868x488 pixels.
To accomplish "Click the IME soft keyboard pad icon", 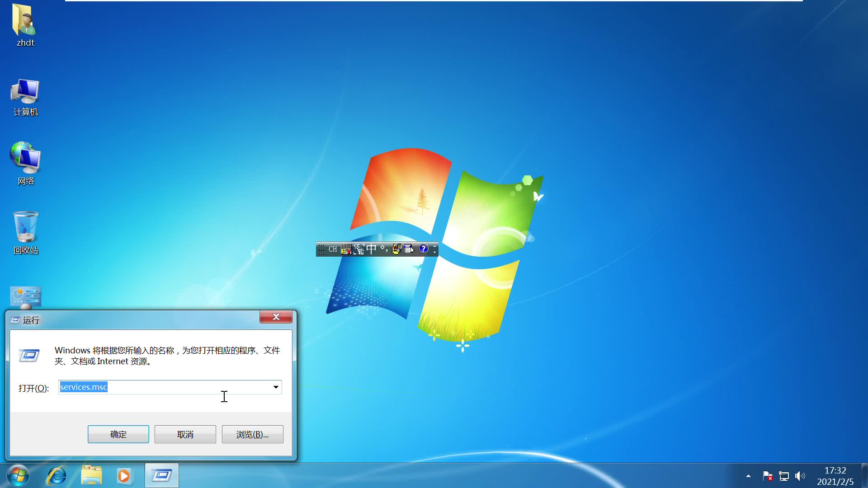I will click(409, 249).
